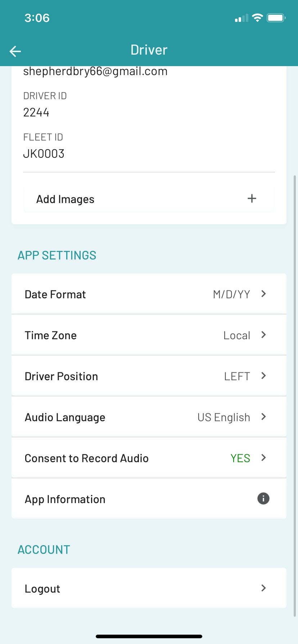Tap the back arrow icon
Viewport: 298px width, 644px height.
tap(15, 51)
